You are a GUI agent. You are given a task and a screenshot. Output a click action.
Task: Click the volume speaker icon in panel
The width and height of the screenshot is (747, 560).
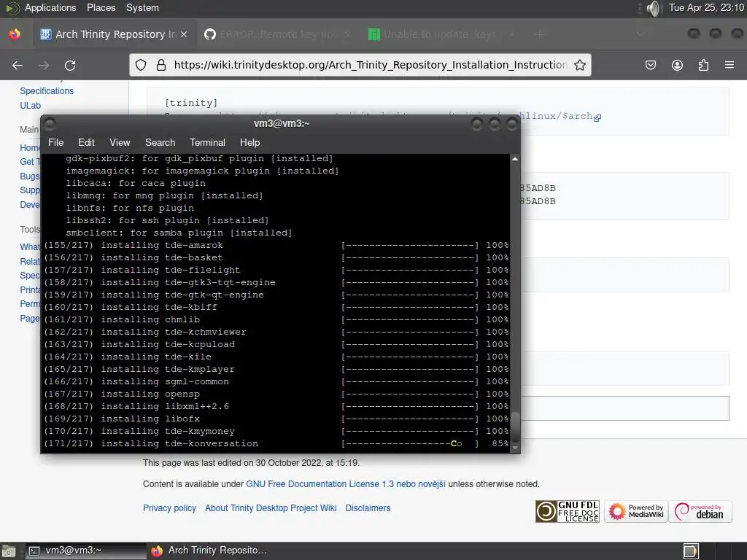coord(654,8)
